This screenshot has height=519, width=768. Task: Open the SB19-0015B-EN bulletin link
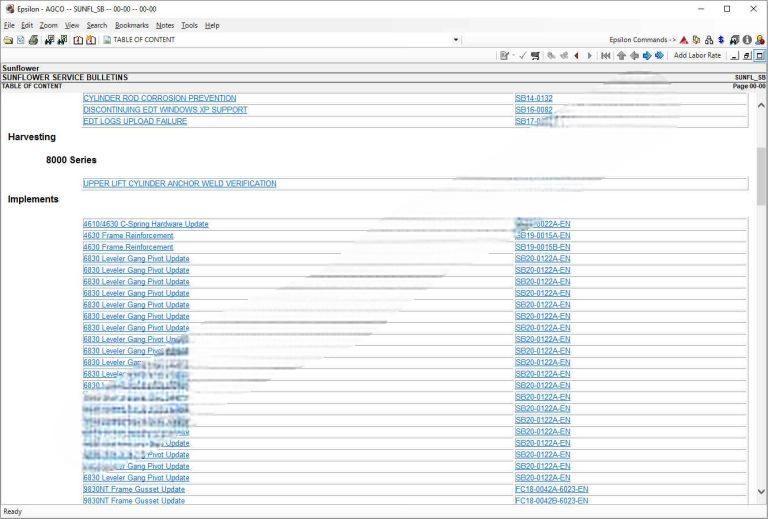543,247
